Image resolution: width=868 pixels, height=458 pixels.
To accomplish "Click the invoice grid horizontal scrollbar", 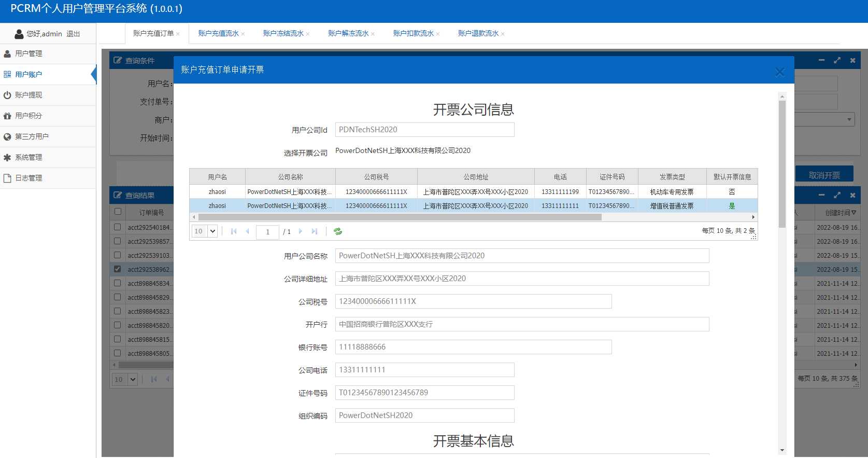I will [399, 217].
